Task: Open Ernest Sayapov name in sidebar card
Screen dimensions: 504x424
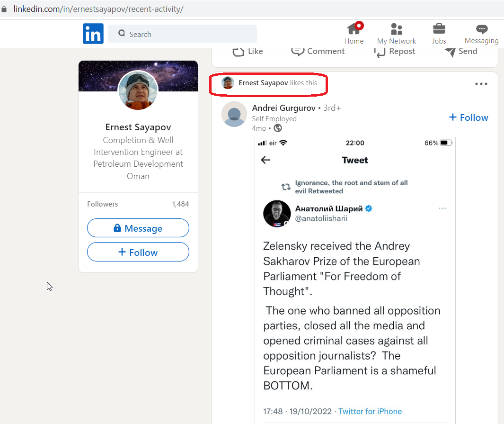Action: click(138, 127)
